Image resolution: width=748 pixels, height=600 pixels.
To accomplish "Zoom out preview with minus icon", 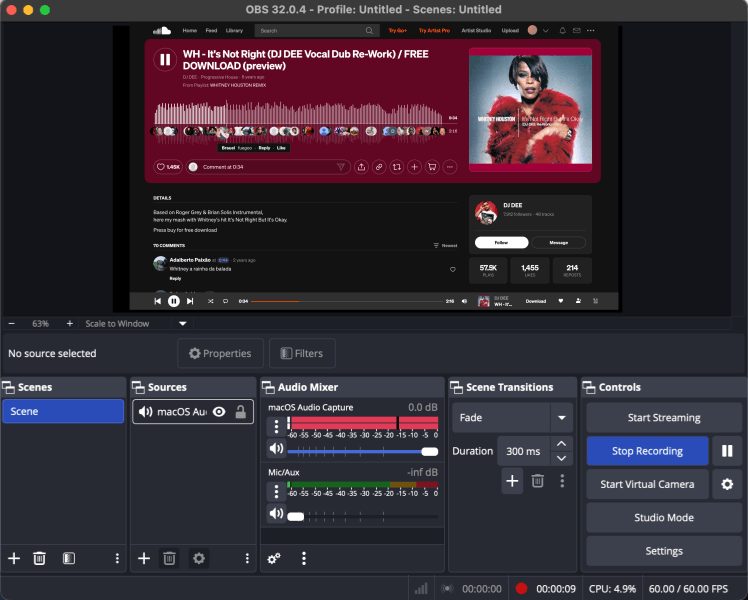I will [12, 323].
